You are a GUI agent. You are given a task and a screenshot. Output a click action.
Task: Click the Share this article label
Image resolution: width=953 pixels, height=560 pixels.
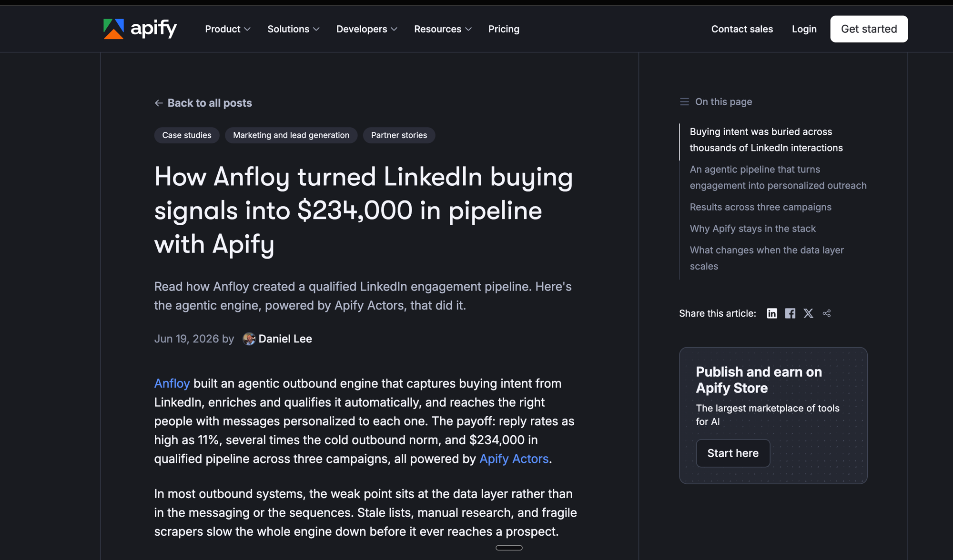pyautogui.click(x=717, y=313)
